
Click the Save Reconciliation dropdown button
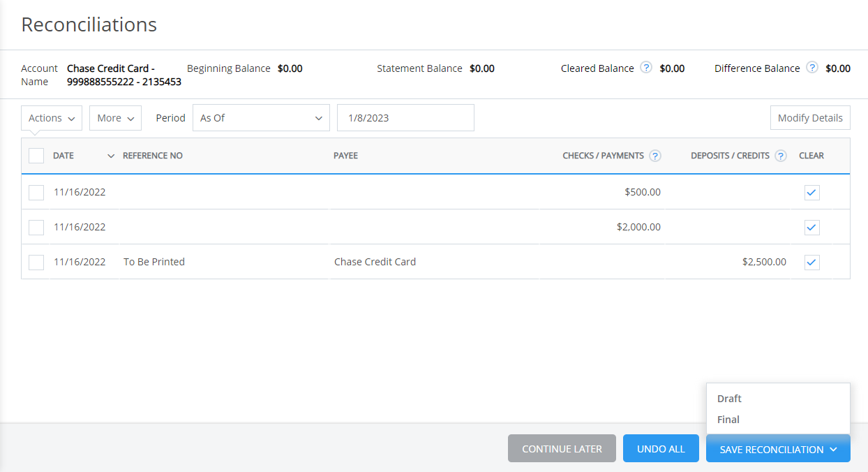tap(778, 449)
